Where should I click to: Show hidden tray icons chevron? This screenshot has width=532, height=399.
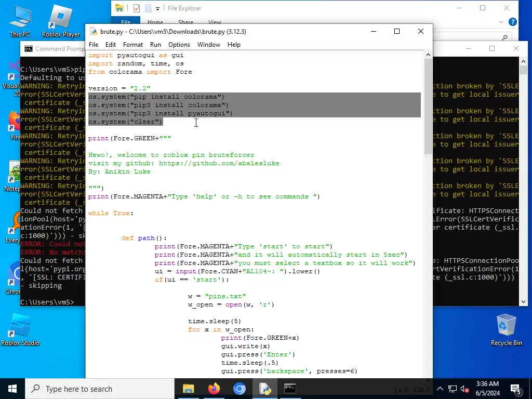[440, 389]
